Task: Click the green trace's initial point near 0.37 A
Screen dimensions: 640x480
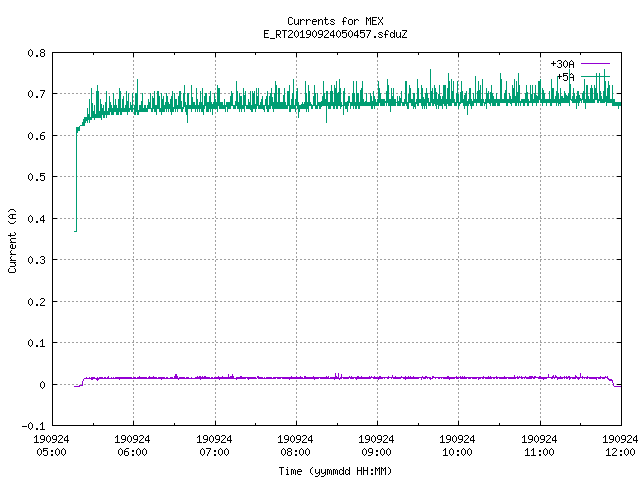Action: coord(76,231)
